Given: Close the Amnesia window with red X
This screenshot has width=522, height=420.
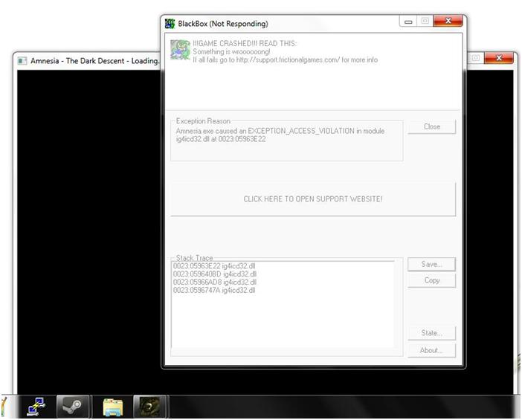Looking at the screenshot, I should 499,58.
